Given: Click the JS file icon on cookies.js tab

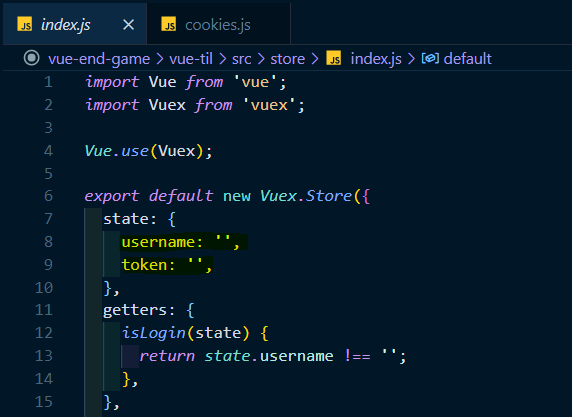Looking at the screenshot, I should 169,24.
